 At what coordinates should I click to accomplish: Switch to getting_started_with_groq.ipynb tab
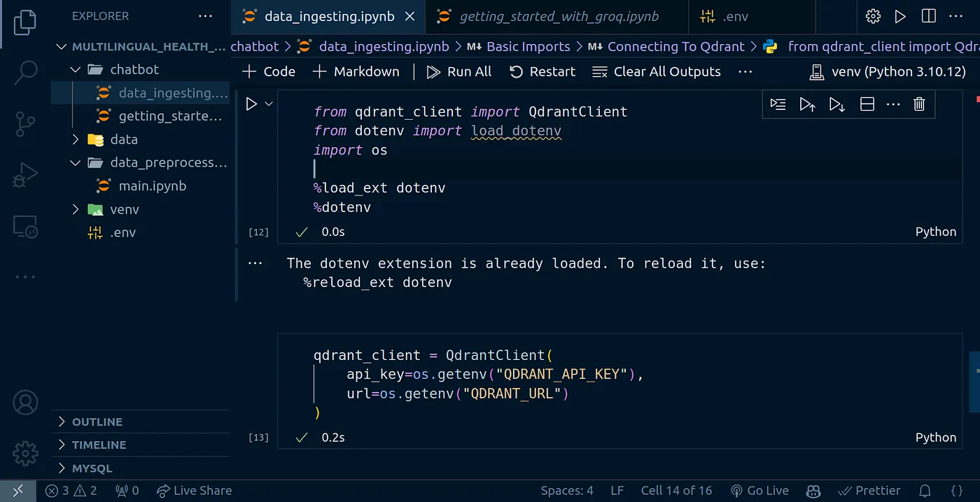coord(557,17)
